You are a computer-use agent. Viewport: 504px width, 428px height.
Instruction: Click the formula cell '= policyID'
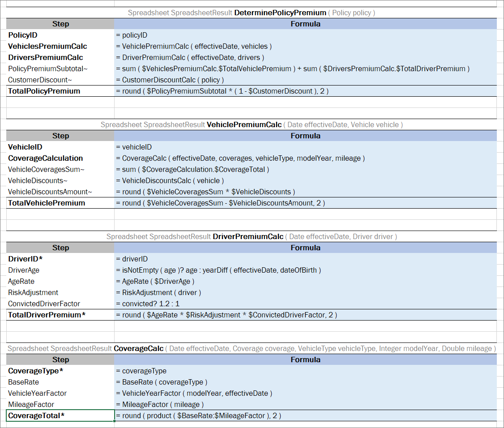[x=305, y=35]
